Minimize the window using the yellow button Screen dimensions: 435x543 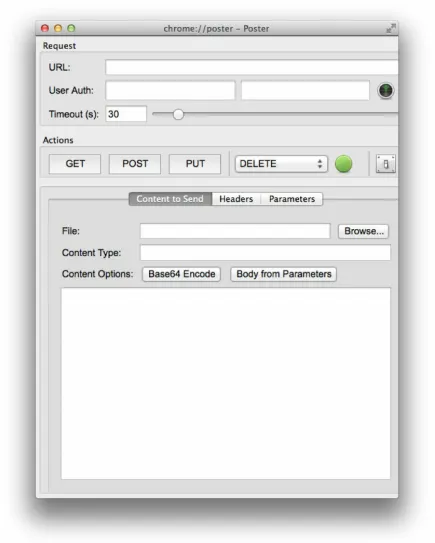pyautogui.click(x=58, y=28)
